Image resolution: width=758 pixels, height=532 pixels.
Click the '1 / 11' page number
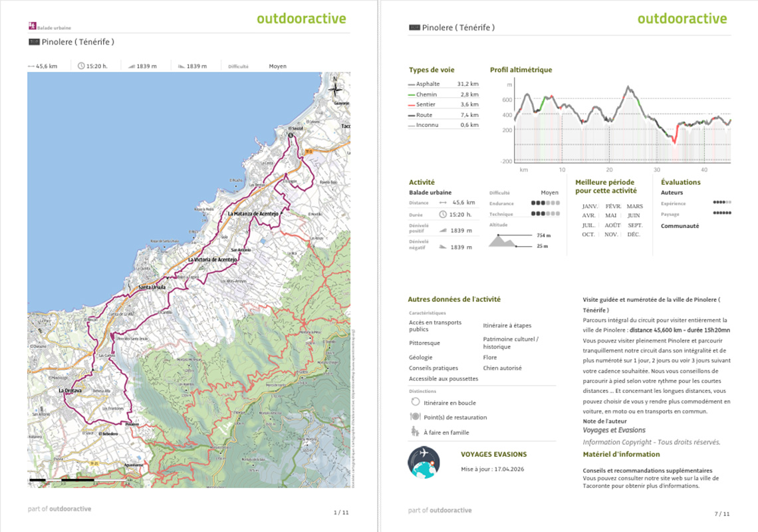point(341,513)
